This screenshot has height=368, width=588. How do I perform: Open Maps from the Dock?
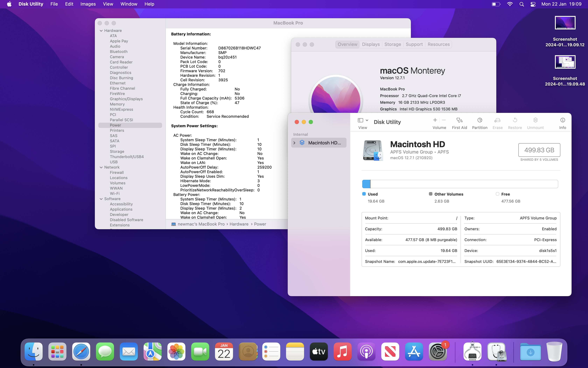153,352
